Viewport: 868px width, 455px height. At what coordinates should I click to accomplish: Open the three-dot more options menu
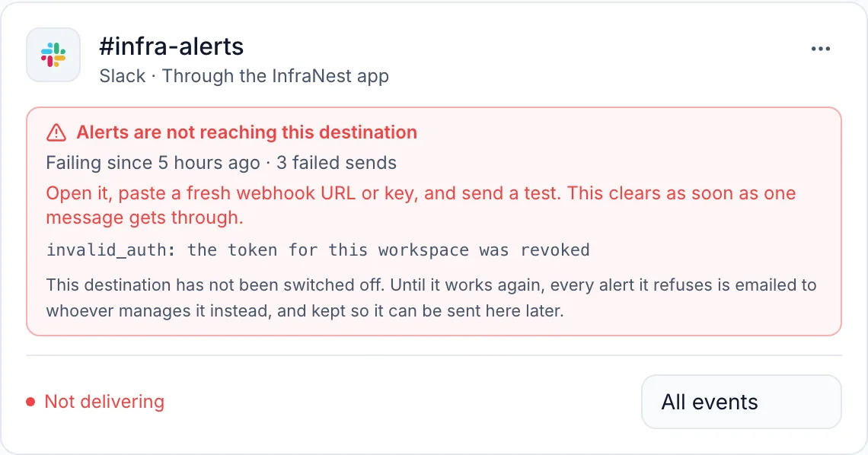click(820, 49)
